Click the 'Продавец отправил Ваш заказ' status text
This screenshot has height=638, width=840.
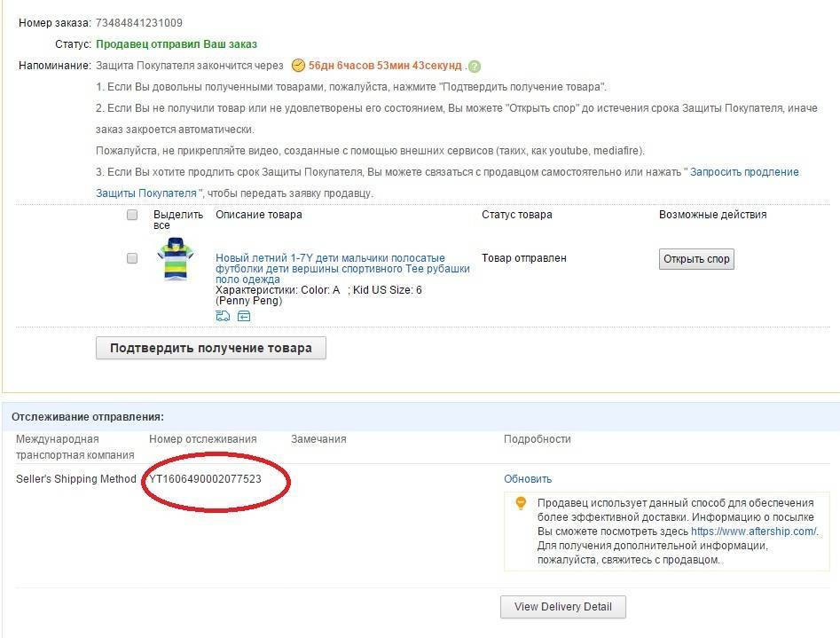177,44
